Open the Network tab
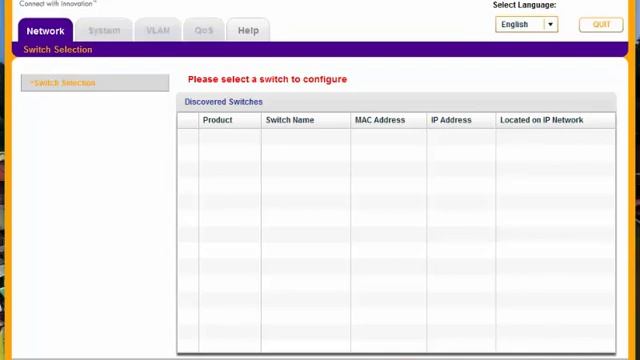 45,30
